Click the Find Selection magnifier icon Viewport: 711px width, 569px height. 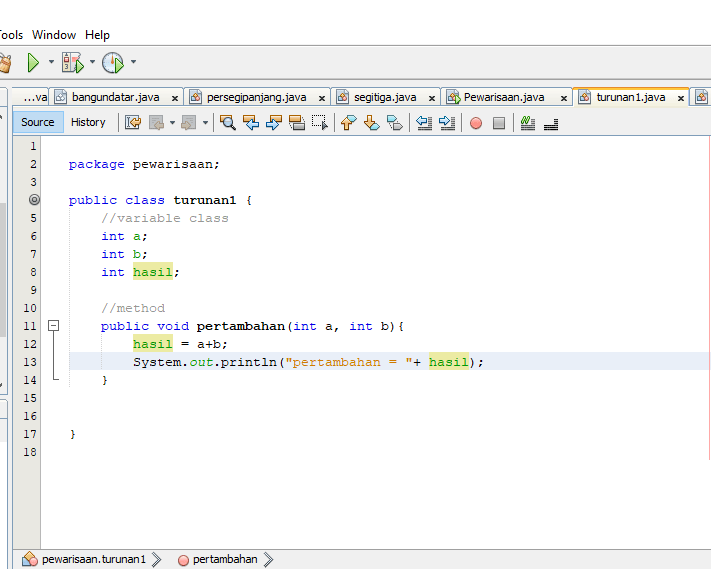[228, 123]
